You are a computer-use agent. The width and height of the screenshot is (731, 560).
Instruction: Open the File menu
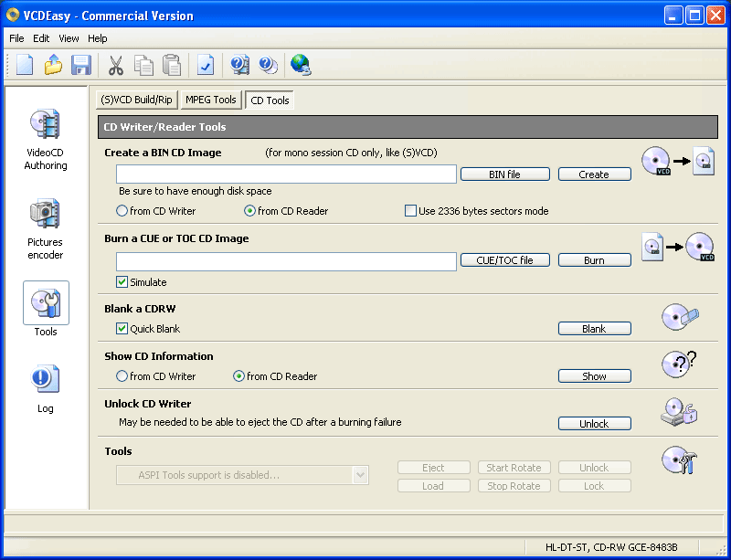click(16, 38)
